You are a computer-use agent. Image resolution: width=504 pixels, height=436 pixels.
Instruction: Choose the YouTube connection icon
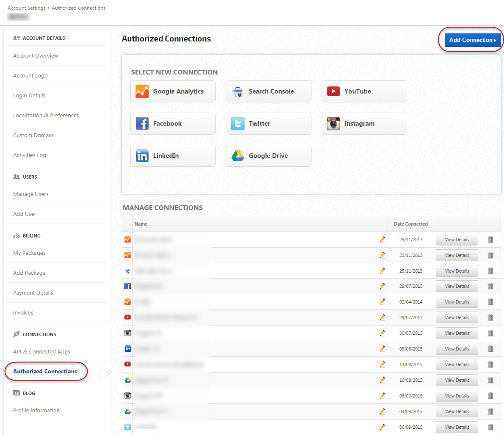pyautogui.click(x=333, y=91)
